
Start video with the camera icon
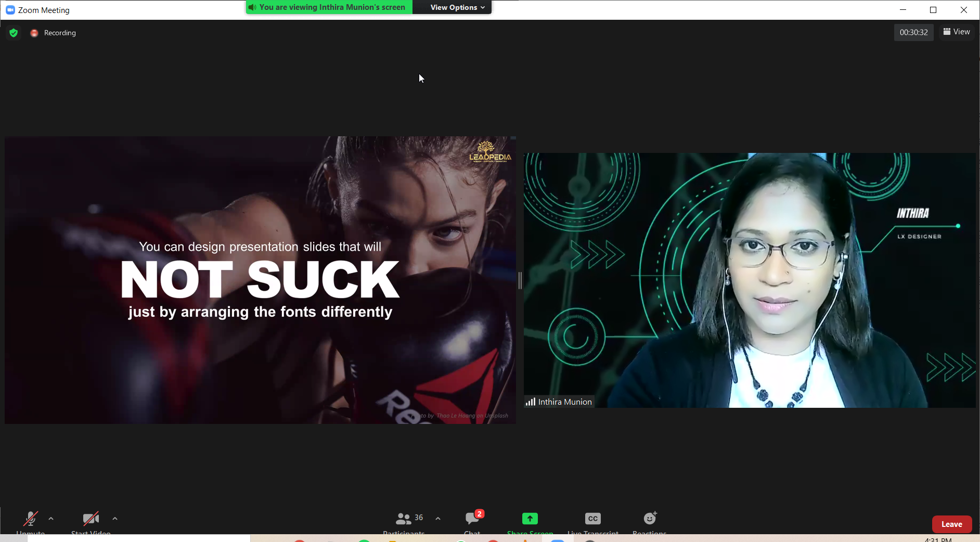pyautogui.click(x=91, y=522)
